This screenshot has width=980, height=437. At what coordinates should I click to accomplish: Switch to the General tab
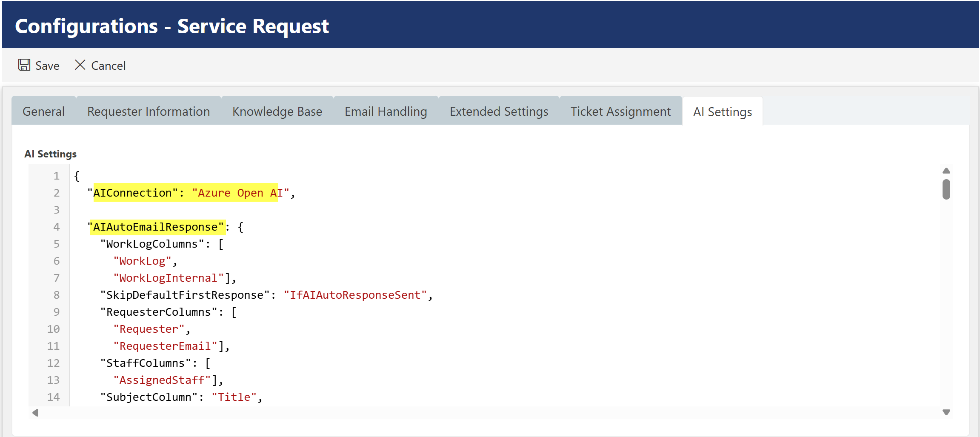(43, 111)
